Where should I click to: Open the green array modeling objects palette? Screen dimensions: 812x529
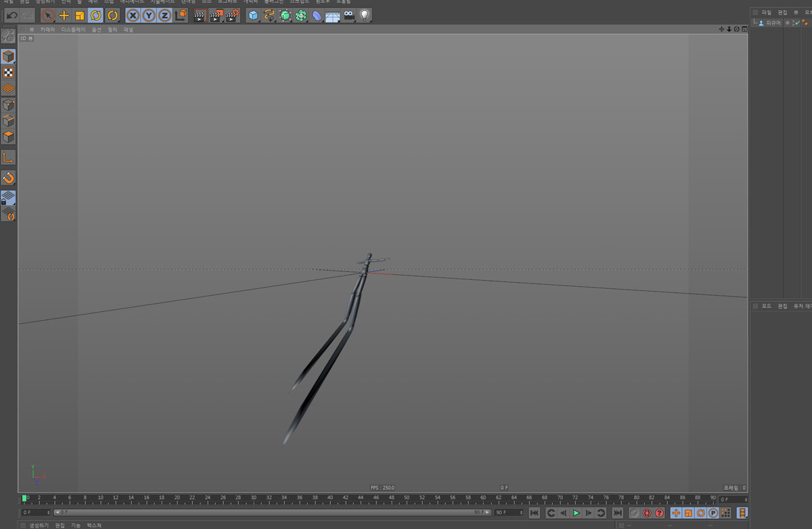coord(301,15)
